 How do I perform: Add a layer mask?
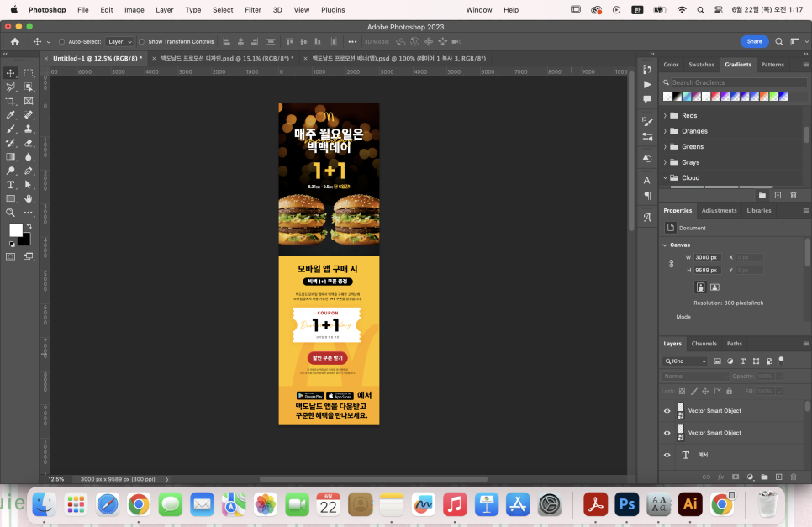736,477
